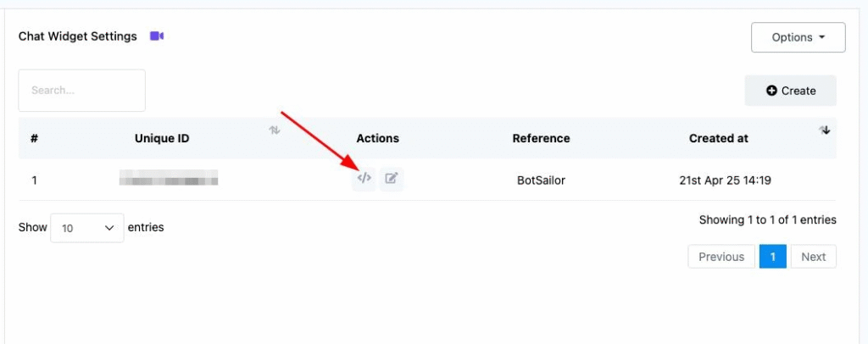Create a new chat widget
868x344 pixels.
pyautogui.click(x=791, y=91)
